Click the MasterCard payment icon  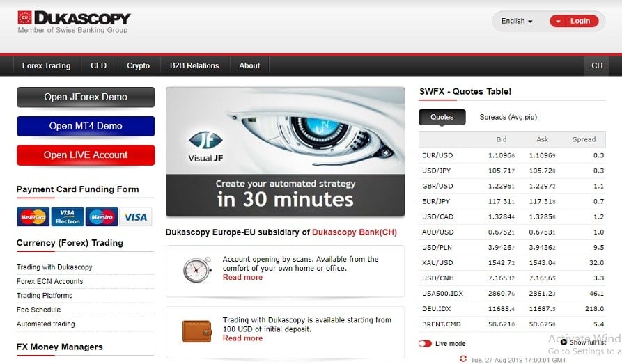33,217
